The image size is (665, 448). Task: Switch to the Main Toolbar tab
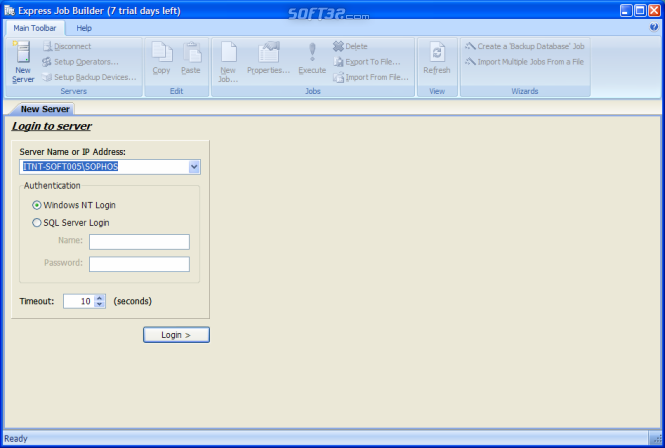35,28
